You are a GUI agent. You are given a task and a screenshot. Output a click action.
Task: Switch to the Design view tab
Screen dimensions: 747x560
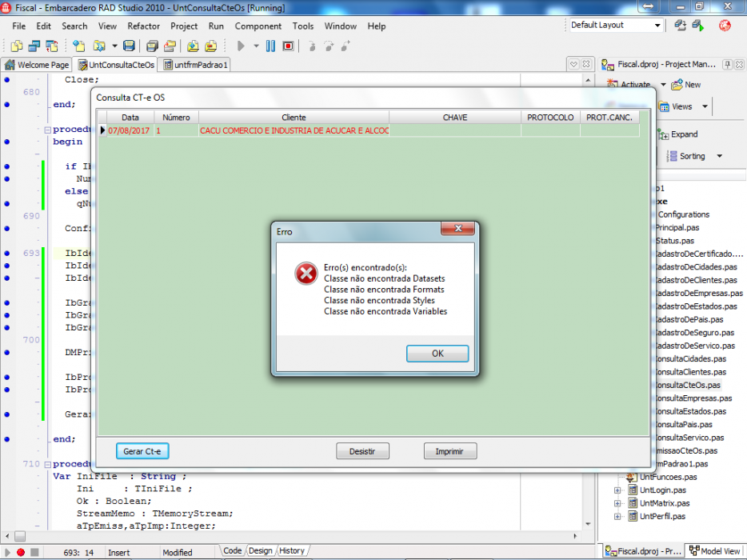point(260,550)
